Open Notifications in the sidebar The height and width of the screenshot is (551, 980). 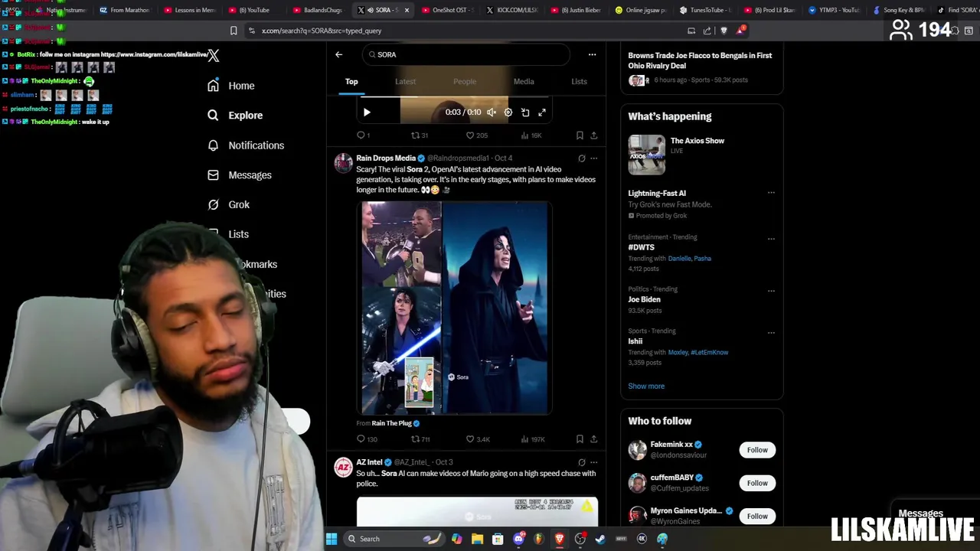click(246, 145)
